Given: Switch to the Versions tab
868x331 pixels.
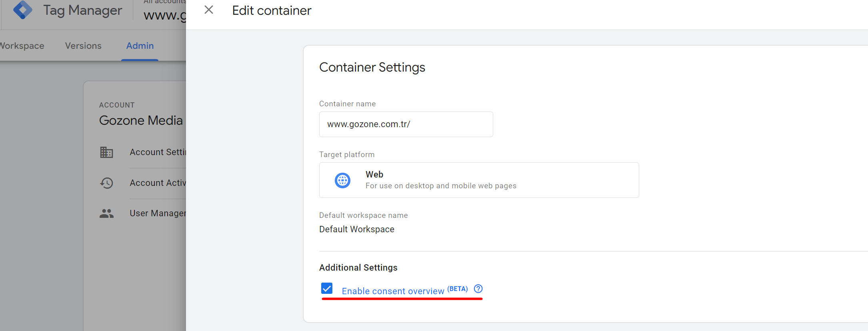Looking at the screenshot, I should [83, 46].
